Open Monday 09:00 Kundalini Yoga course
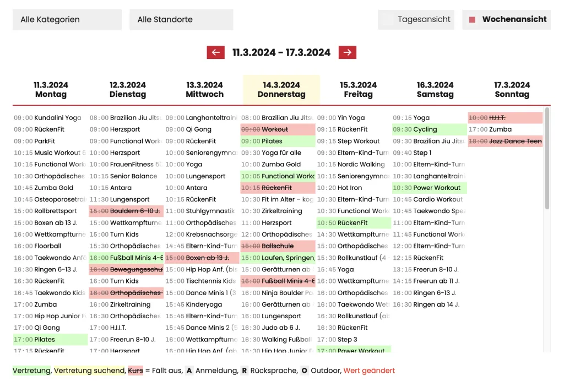The image size is (564, 392). pos(48,118)
